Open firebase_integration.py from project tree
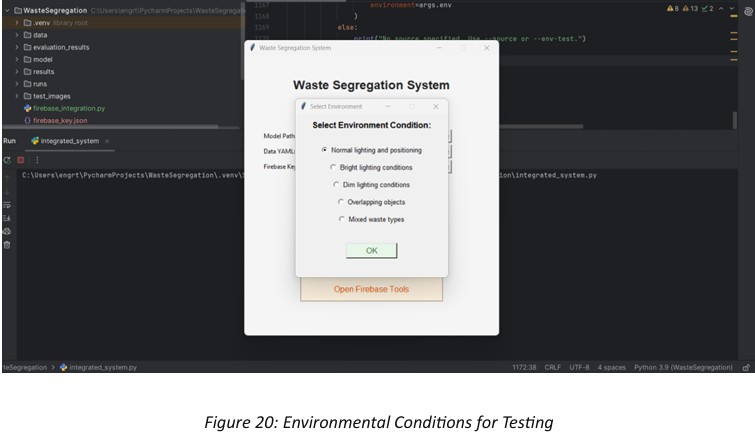The height and width of the screenshot is (442, 755). tap(68, 108)
